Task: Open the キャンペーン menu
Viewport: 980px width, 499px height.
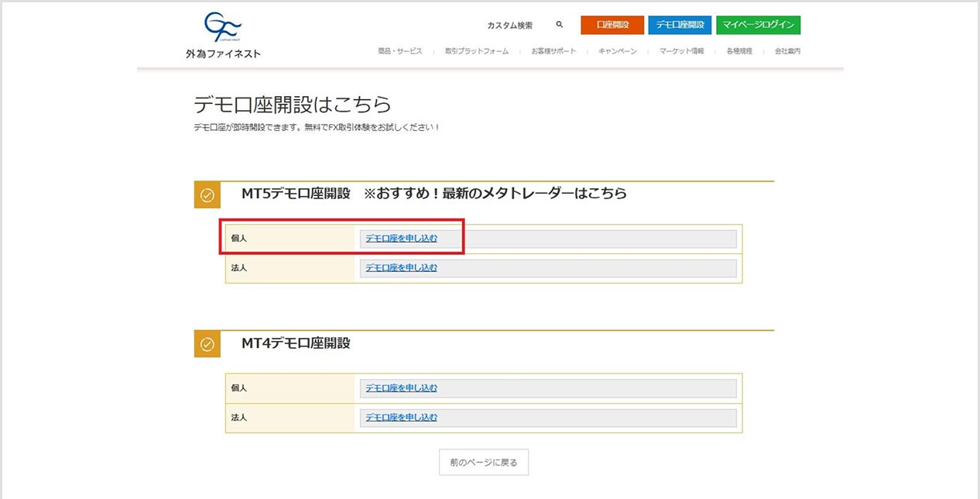Action: tap(618, 51)
